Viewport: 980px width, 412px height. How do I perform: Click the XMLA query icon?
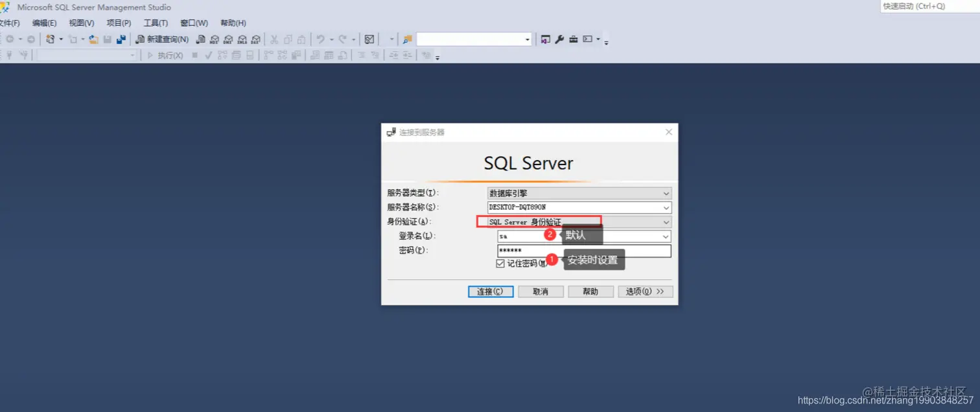tap(242, 40)
